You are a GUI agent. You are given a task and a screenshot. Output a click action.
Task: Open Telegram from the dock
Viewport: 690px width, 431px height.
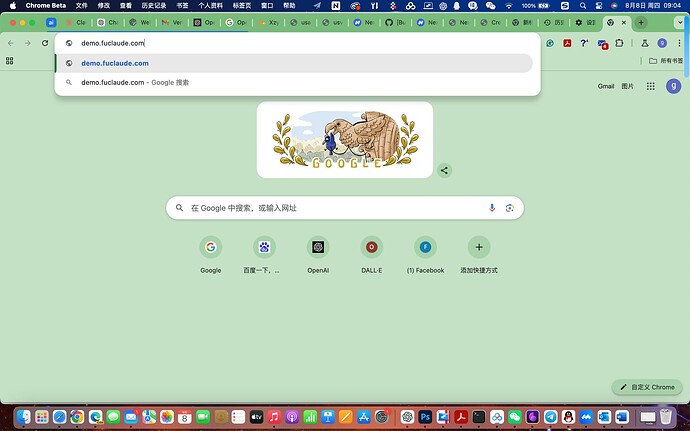551,416
